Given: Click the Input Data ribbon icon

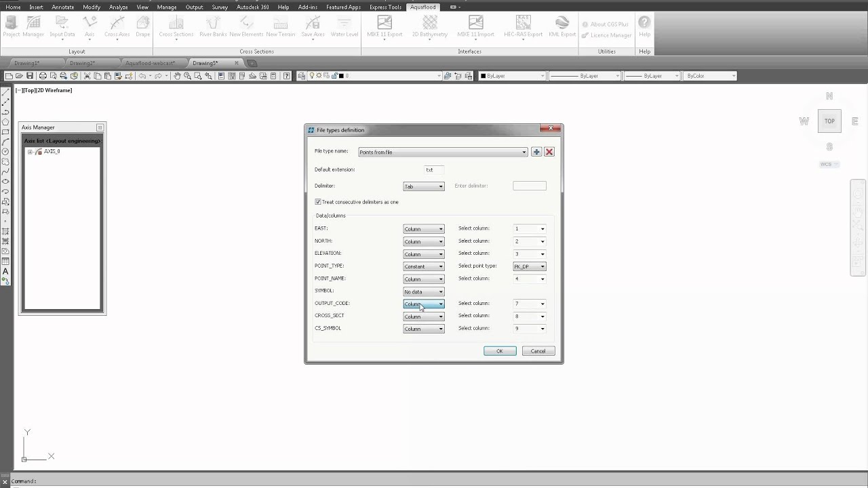Looking at the screenshot, I should click(x=62, y=26).
